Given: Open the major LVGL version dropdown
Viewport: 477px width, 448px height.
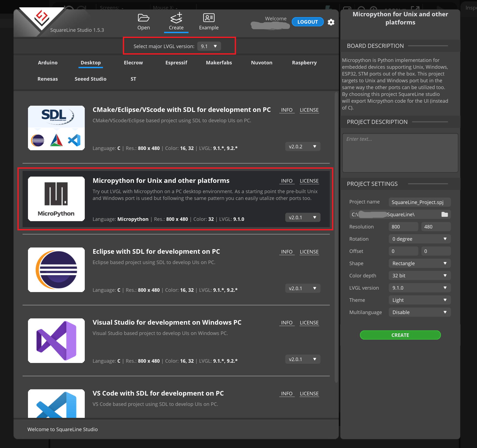Looking at the screenshot, I should pos(209,46).
